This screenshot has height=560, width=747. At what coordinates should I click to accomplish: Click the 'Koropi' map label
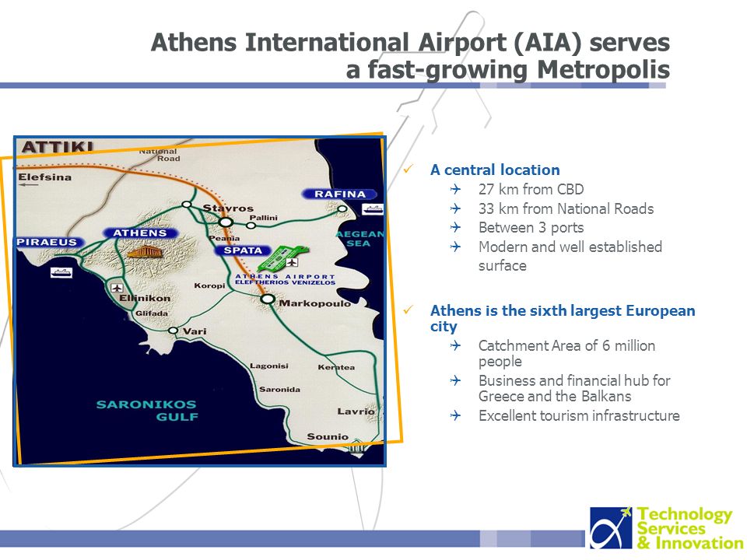(x=209, y=285)
